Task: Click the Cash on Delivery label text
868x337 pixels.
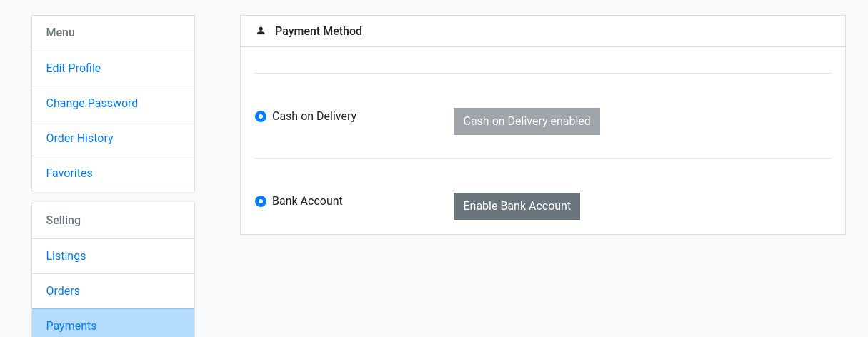Action: (x=314, y=116)
